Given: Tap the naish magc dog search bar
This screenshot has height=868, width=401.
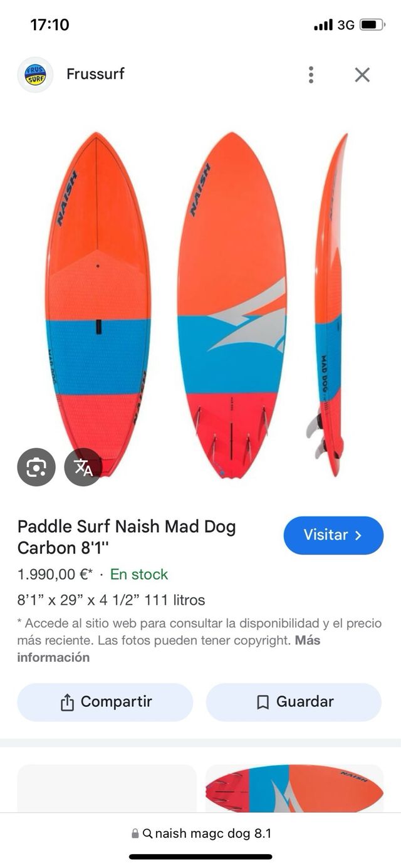Looking at the screenshot, I should [x=200, y=834].
